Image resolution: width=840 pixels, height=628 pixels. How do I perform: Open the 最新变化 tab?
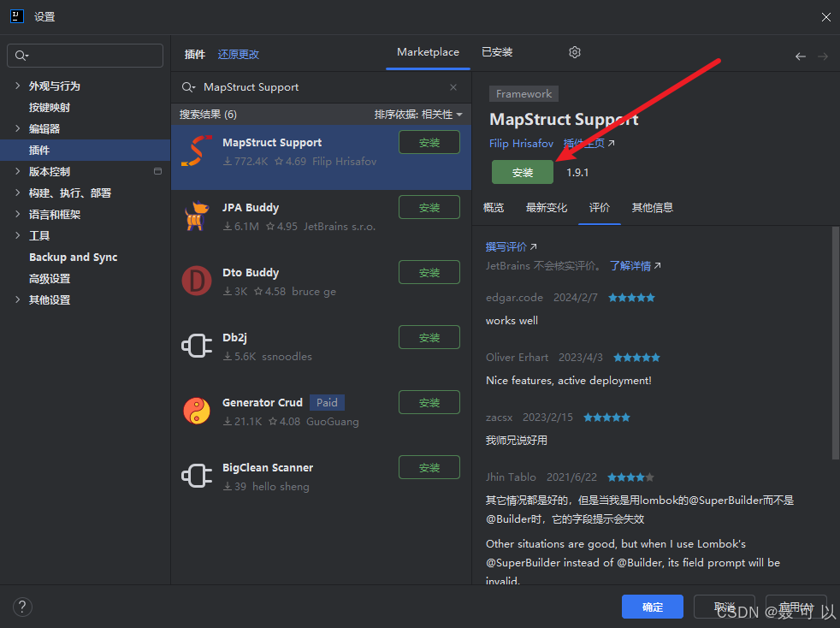547,207
